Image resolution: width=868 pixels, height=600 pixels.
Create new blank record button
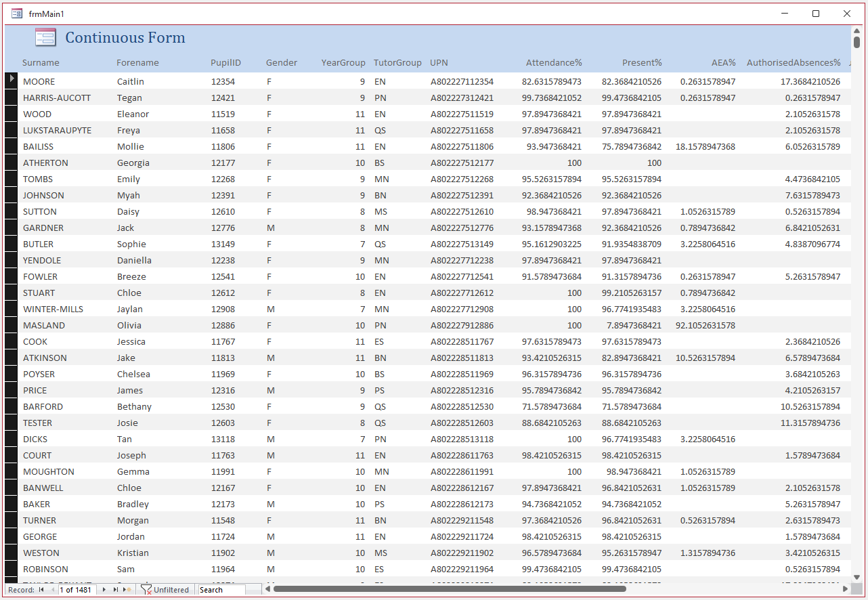[127, 590]
